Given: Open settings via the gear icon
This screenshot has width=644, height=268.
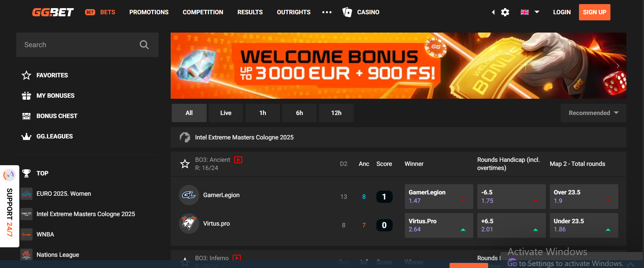Looking at the screenshot, I should coord(505,12).
